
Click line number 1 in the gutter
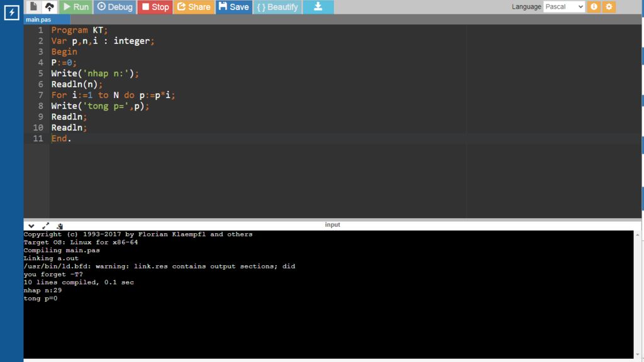click(41, 30)
